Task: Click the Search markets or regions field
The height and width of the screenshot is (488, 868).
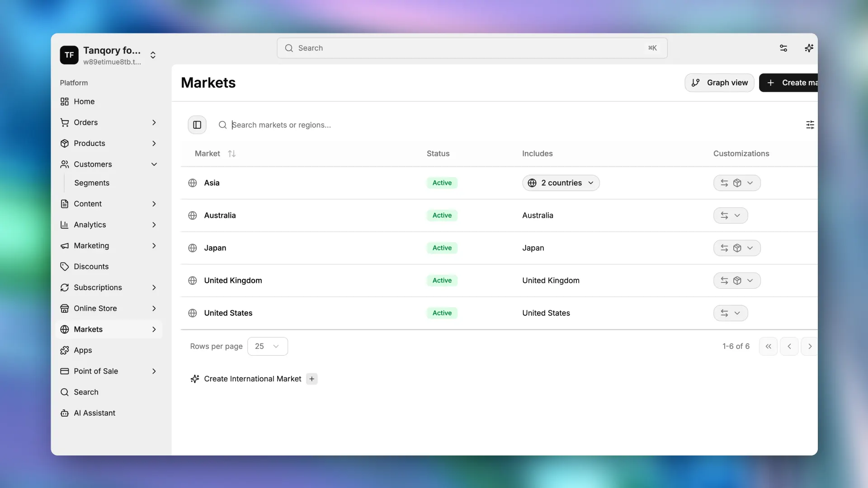Action: pyautogui.click(x=281, y=125)
